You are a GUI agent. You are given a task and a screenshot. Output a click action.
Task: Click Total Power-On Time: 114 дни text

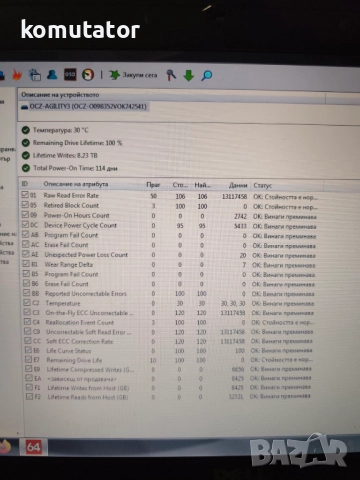[x=75, y=168]
